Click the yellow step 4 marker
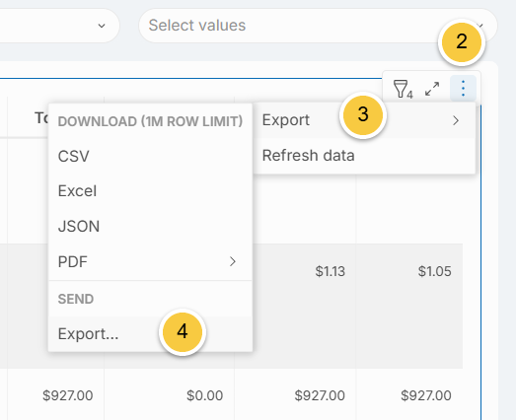516x420 pixels. tap(183, 331)
